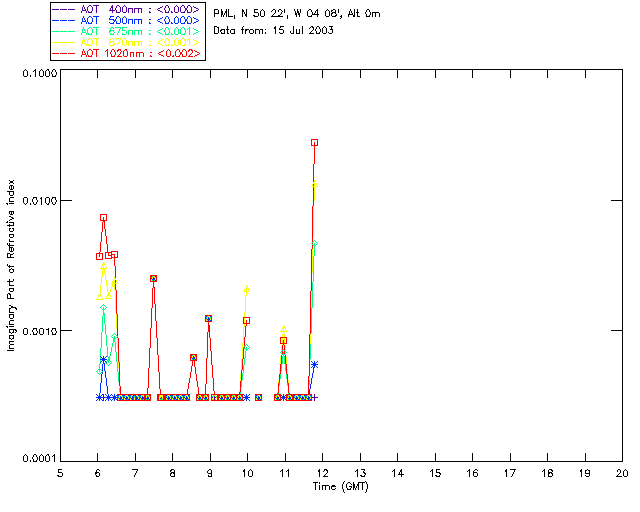Click the yellow triangle peak near hour 12
The height and width of the screenshot is (512, 640).
click(315, 184)
